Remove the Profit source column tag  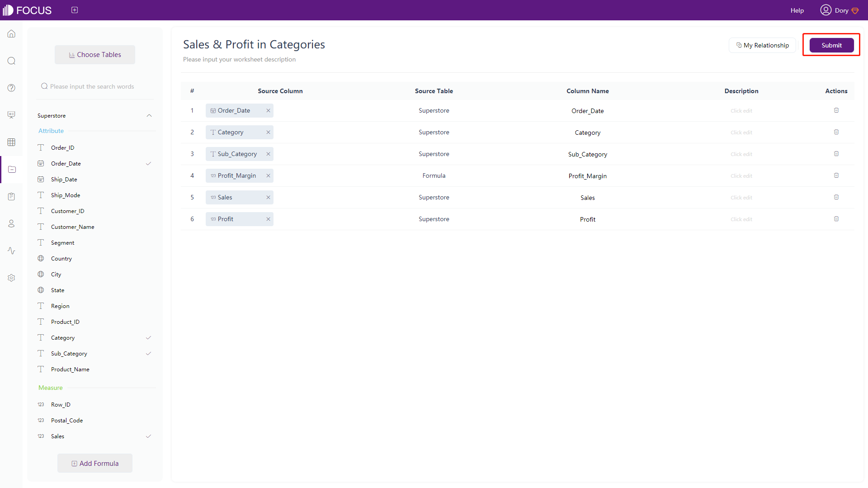[268, 219]
